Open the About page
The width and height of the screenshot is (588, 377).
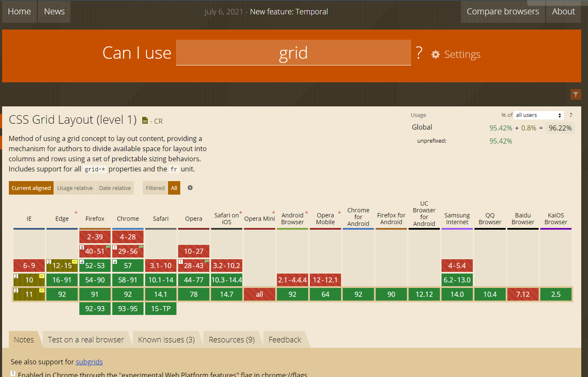[564, 12]
